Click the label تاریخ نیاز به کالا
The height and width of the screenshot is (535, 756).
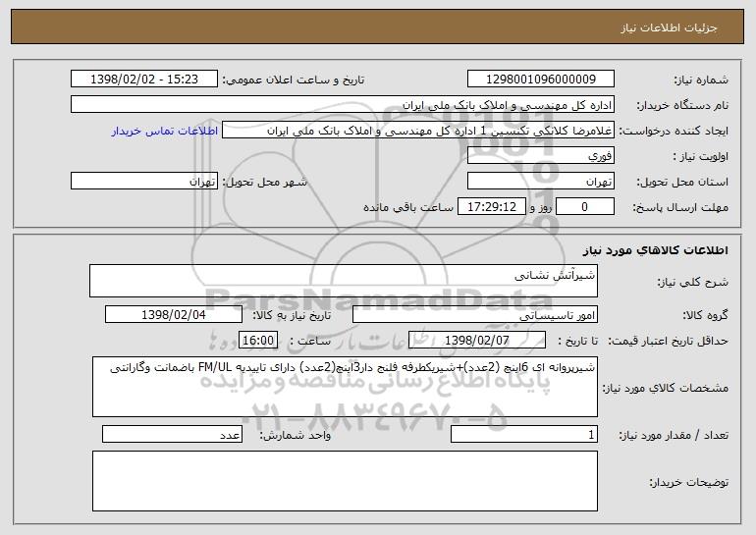(292, 316)
